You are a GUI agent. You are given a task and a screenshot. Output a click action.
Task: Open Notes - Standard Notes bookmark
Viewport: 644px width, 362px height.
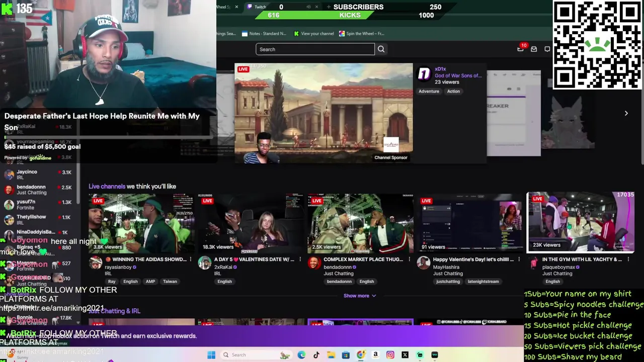264,34
